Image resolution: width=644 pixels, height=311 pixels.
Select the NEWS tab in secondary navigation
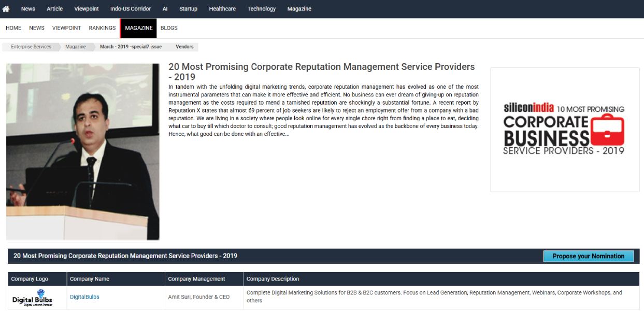coord(37,28)
